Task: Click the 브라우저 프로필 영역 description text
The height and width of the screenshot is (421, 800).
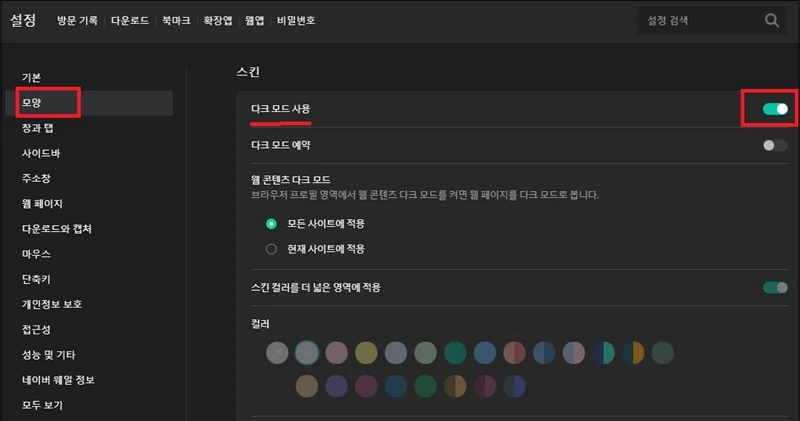Action: 424,195
